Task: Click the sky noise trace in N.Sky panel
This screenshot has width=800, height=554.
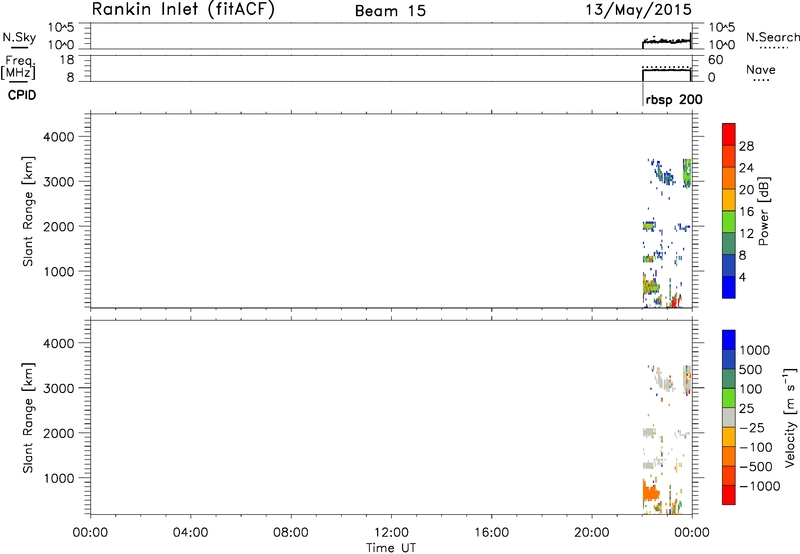Action: pos(666,41)
